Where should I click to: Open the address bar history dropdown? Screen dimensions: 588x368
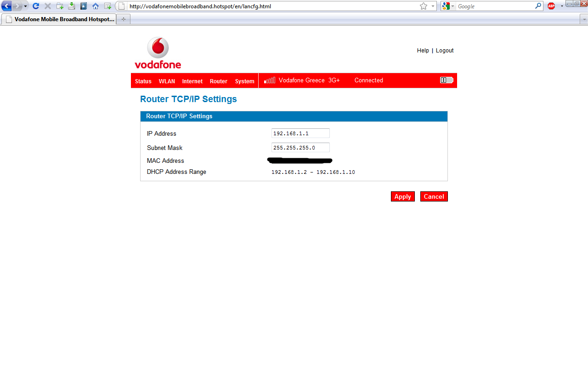[433, 6]
